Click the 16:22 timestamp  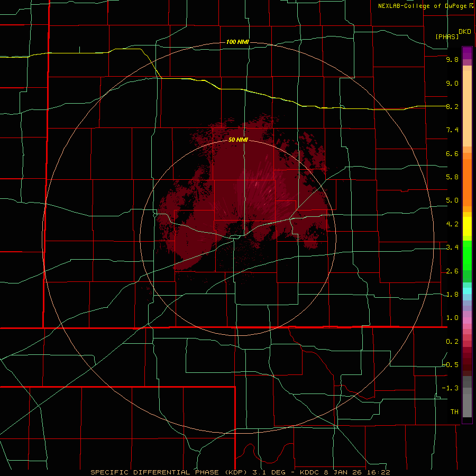coord(379,472)
